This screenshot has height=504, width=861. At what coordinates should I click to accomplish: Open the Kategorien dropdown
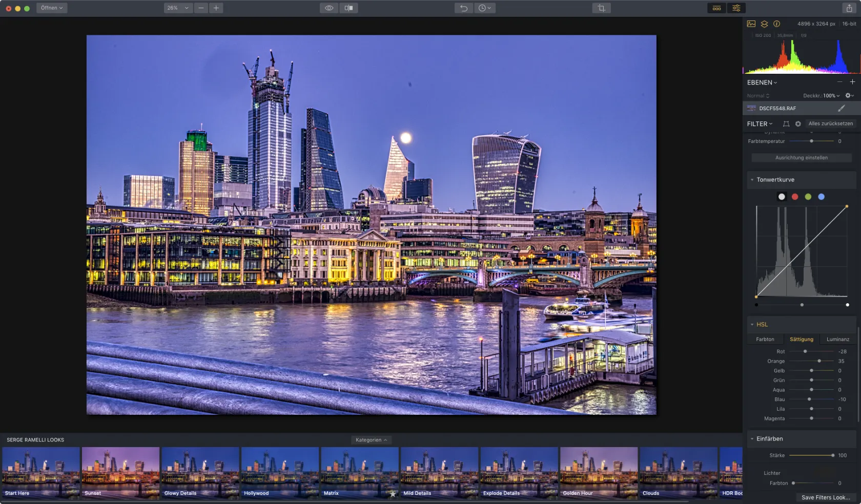(371, 440)
